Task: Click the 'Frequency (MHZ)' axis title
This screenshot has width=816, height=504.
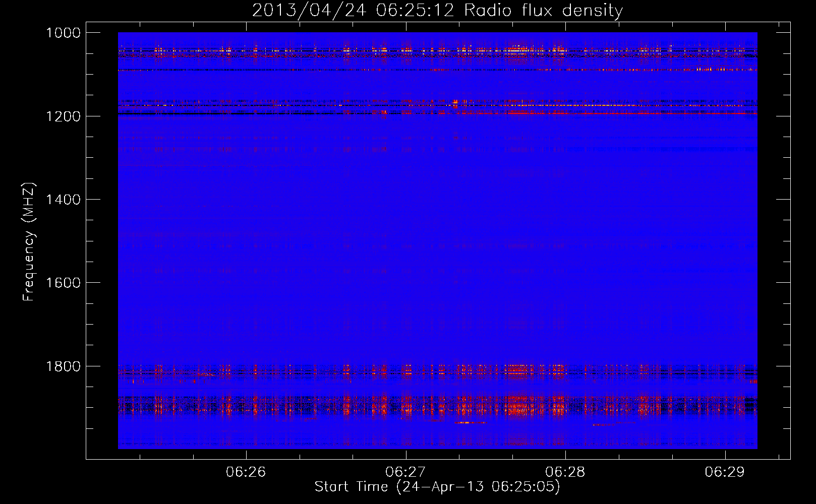Action: [x=29, y=242]
